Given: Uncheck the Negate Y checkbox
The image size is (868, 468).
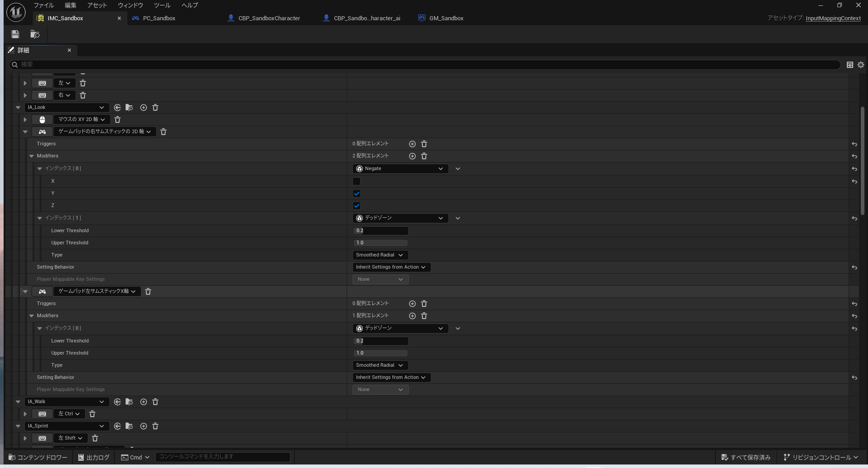Looking at the screenshot, I should 357,193.
